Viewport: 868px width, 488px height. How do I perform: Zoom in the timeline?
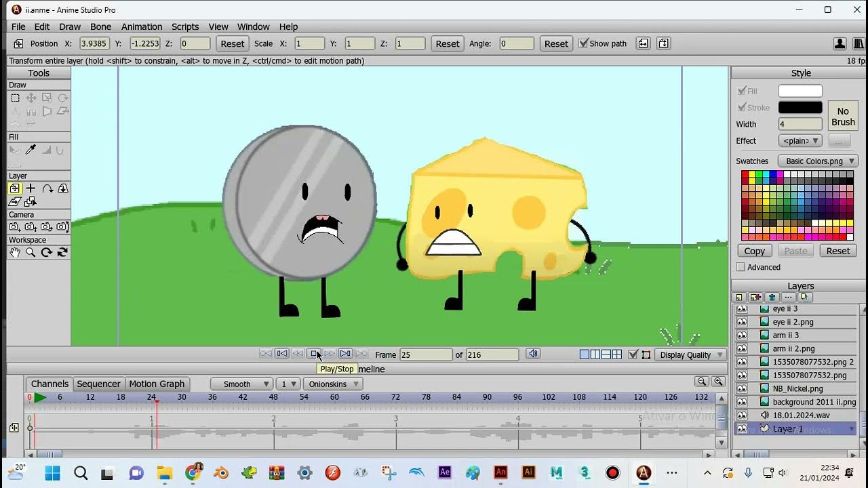click(718, 382)
